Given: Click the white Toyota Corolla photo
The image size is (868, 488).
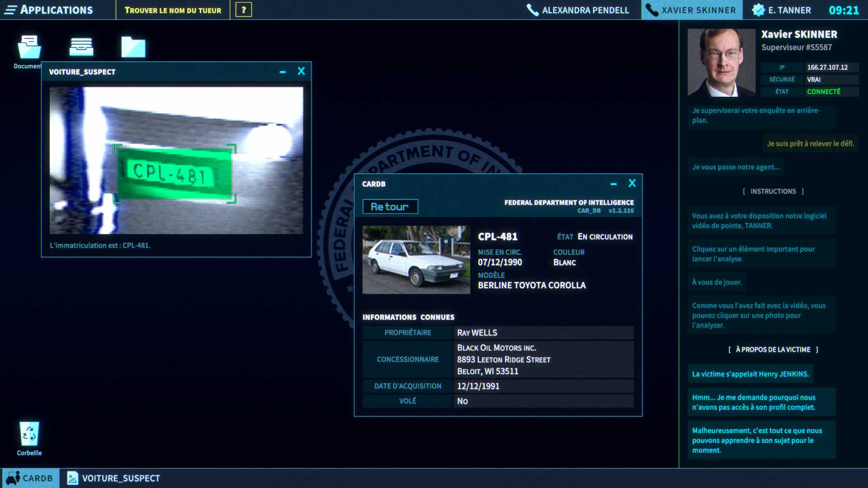Looking at the screenshot, I should point(416,260).
